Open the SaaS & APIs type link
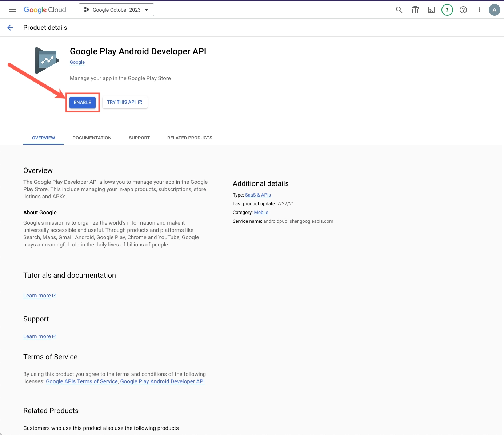 coord(258,195)
